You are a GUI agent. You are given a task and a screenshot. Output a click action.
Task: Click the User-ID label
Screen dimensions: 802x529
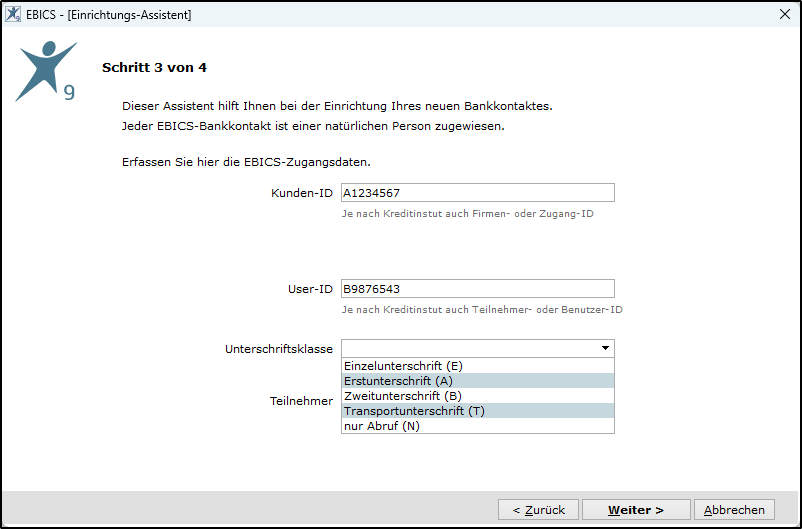coord(310,289)
